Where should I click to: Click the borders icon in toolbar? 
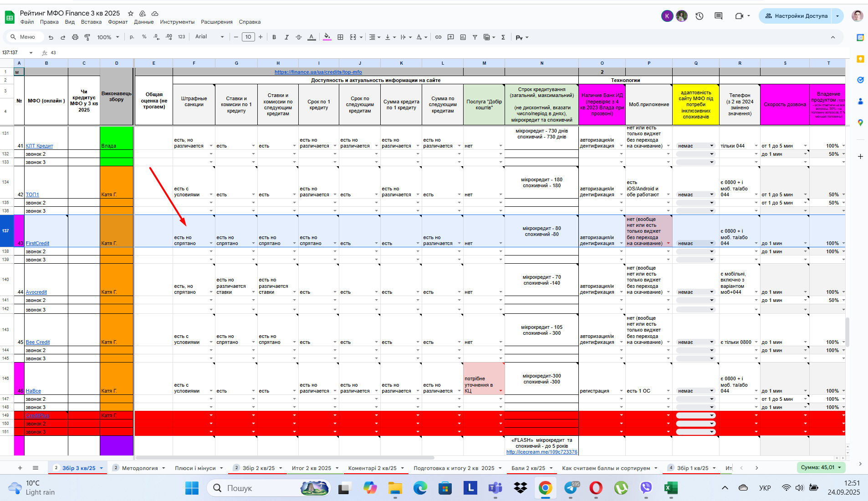click(340, 37)
